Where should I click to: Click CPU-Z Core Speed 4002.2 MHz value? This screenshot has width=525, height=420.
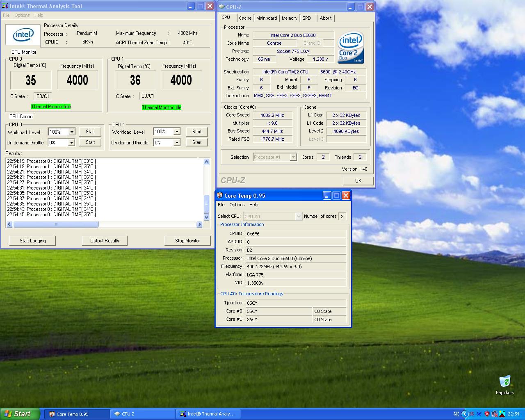click(x=272, y=115)
